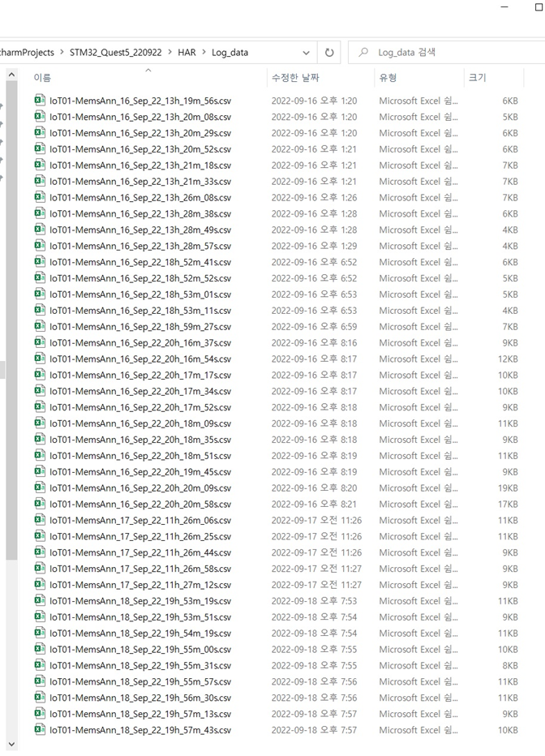Click scroll up arrow in navigation pane
545x756 pixels.
coord(11,75)
